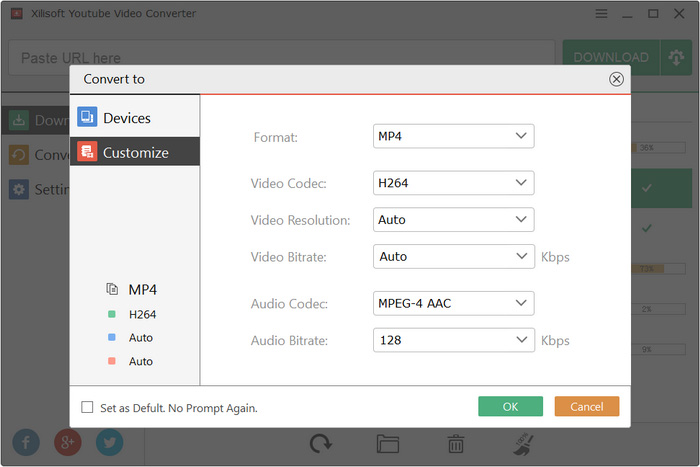This screenshot has height=467, width=700.
Task: Share on Facebook icon
Action: [x=26, y=442]
